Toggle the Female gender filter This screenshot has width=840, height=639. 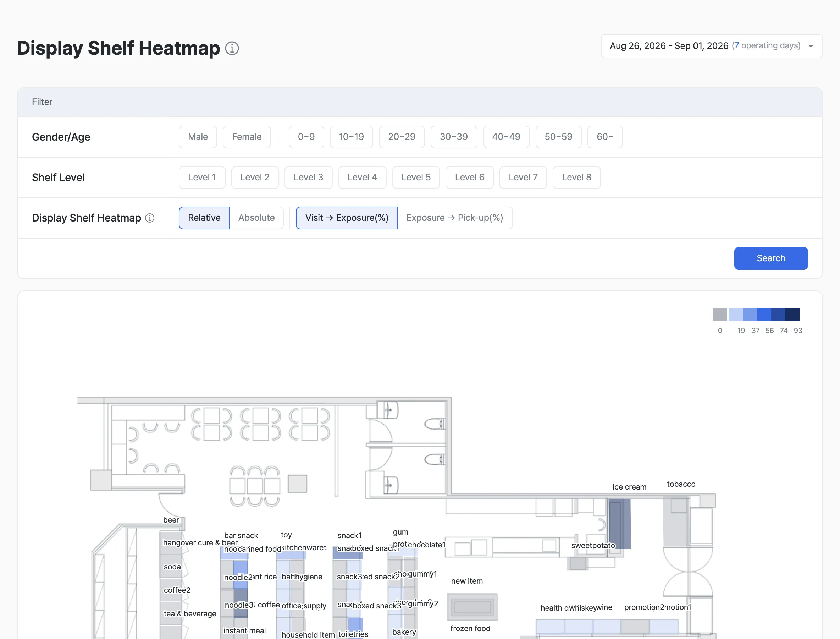(x=247, y=137)
